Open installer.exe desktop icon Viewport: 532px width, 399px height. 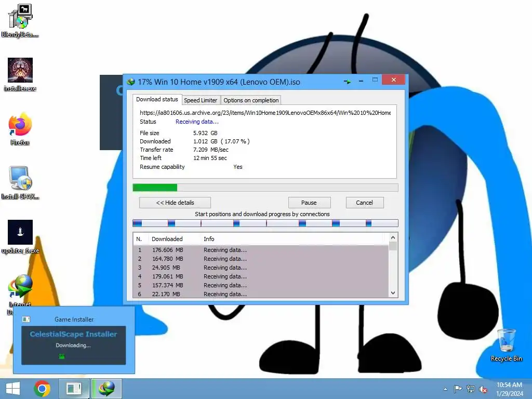20,75
